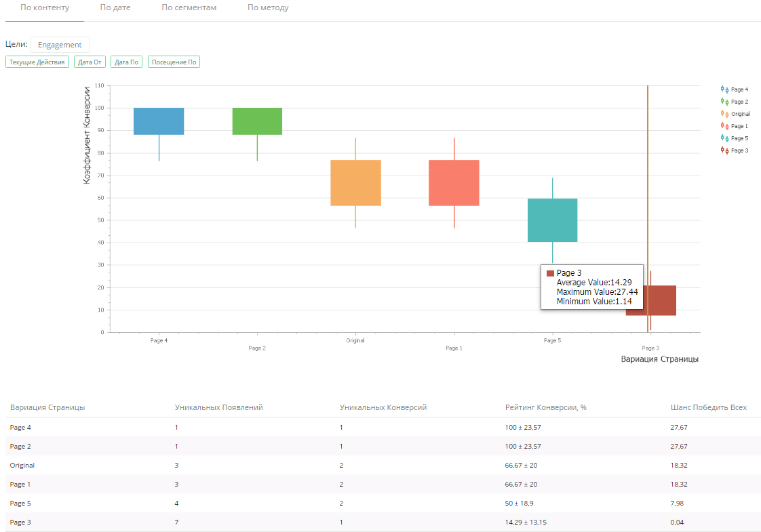Screen dimensions: 761x532
Task: Click the Page 3 legend icon
Action: 724,150
